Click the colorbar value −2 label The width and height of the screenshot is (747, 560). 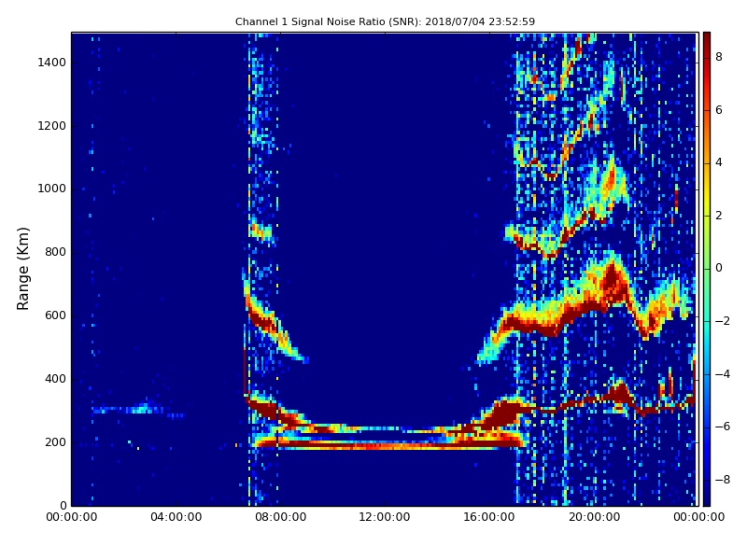pyautogui.click(x=722, y=321)
